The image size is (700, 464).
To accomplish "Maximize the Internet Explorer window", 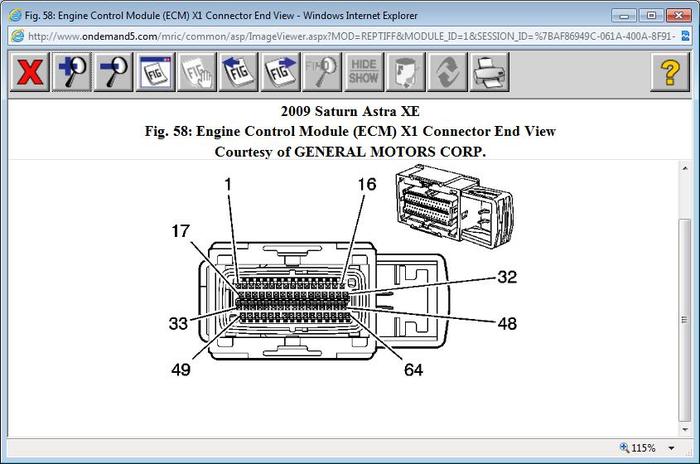I will click(x=651, y=16).
